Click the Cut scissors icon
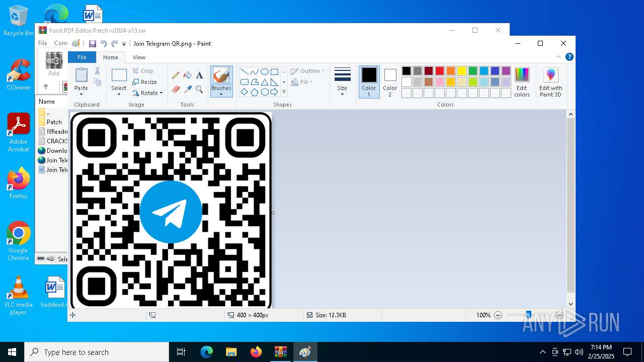The width and height of the screenshot is (644, 362). point(97,71)
